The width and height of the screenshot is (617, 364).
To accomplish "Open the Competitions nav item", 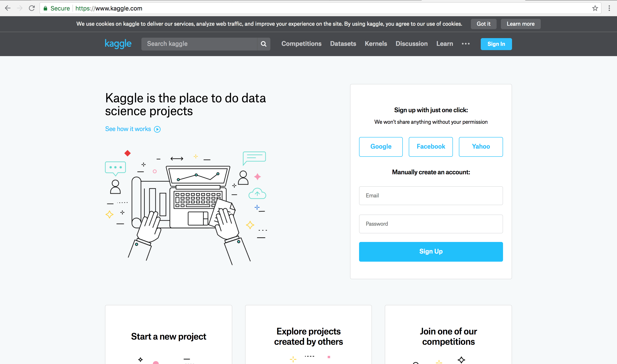I will (x=301, y=44).
